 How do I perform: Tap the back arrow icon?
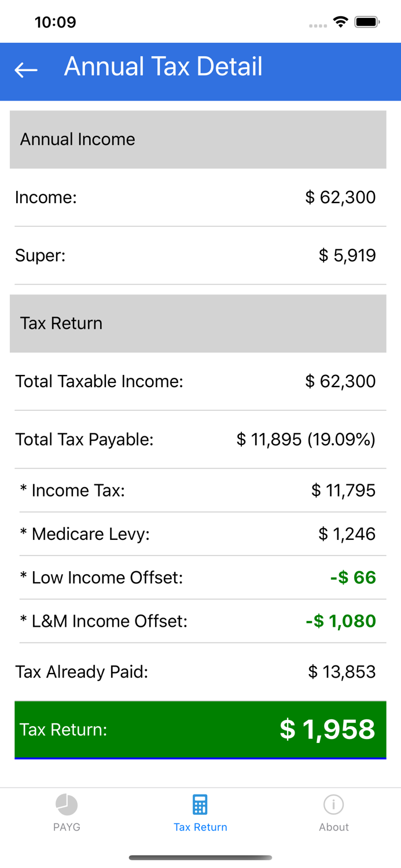pos(25,69)
